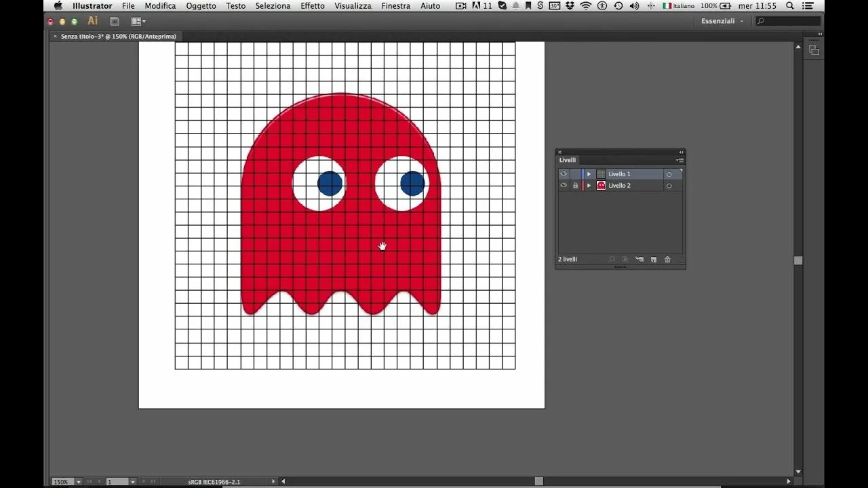The image size is (868, 488).
Task: Expand Livello 2 disclosure triangle
Action: click(589, 186)
